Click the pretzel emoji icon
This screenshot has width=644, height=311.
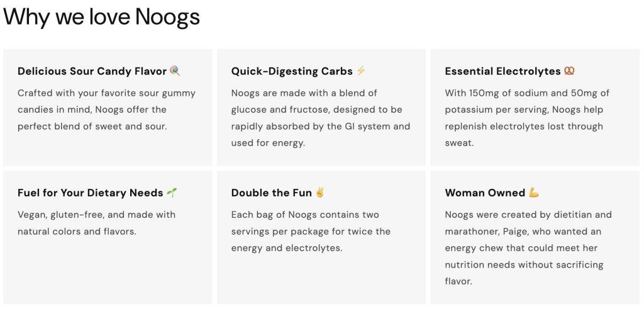tap(569, 71)
